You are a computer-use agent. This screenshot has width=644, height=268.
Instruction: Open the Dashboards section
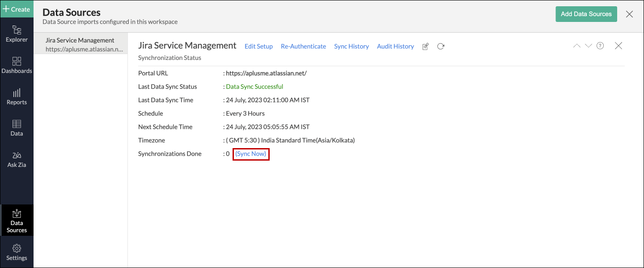pyautogui.click(x=17, y=65)
